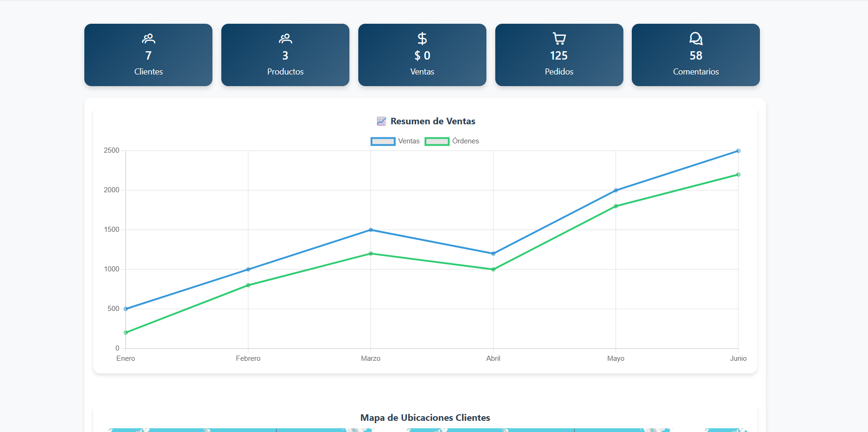Open the Clientes card label
Viewport: 868px width, 432px height.
point(148,72)
